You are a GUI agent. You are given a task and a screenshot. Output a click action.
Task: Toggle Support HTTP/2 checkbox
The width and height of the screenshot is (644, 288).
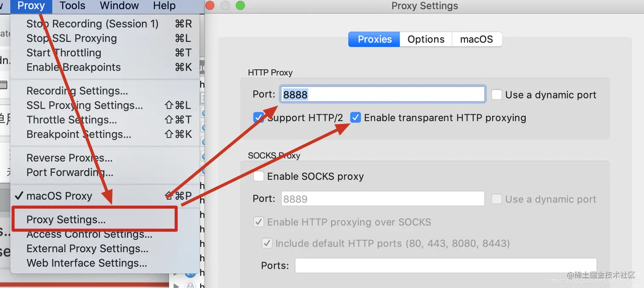point(259,117)
